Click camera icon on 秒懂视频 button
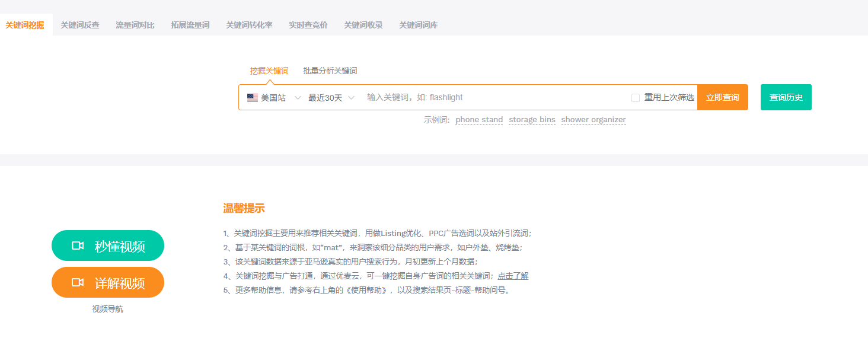Viewport: 868px width, 338px height. [78, 245]
